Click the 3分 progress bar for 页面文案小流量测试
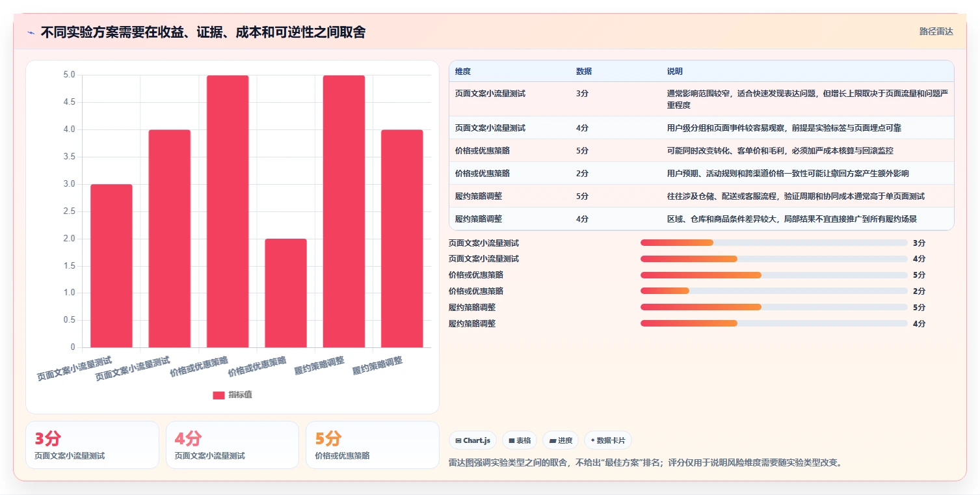The image size is (980, 495). tap(774, 243)
